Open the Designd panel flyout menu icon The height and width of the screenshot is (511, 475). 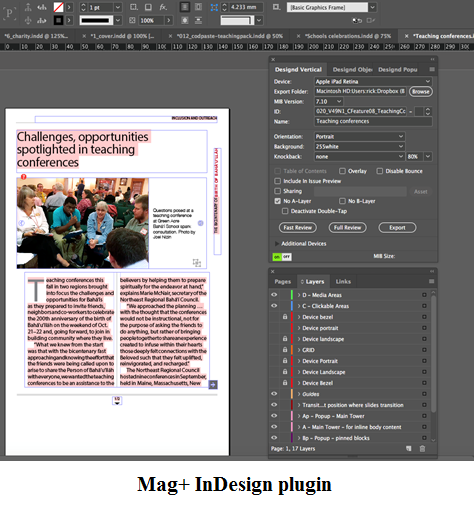tap(432, 69)
